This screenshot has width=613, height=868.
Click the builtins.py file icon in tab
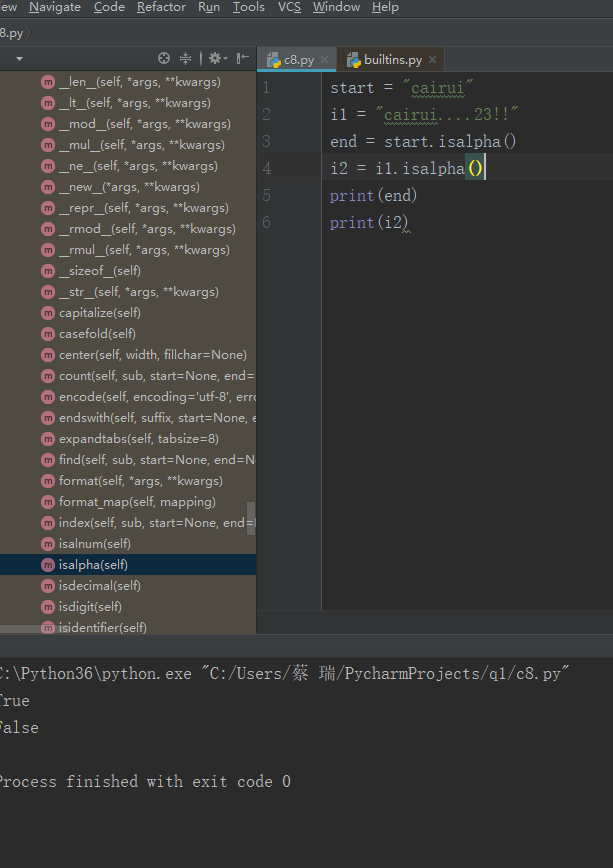354,60
